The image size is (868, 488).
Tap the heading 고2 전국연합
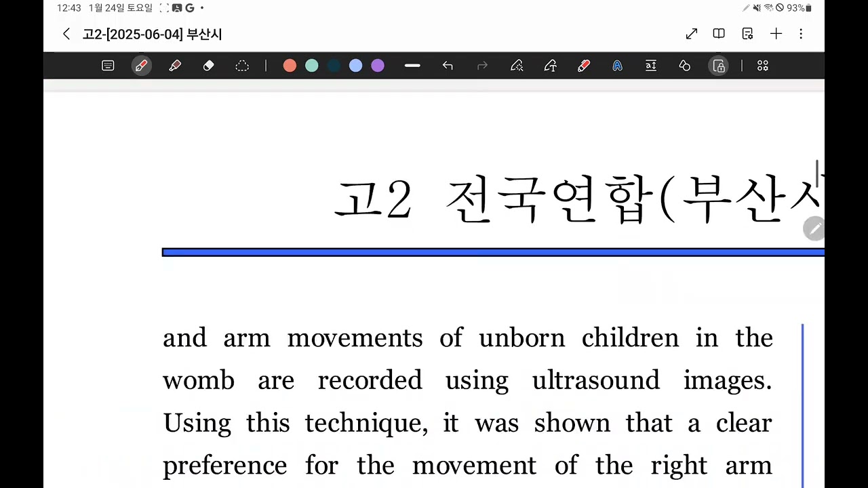click(494, 201)
